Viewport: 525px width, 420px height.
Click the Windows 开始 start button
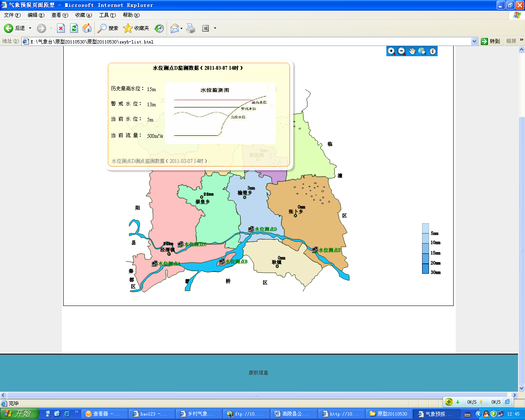(19, 413)
